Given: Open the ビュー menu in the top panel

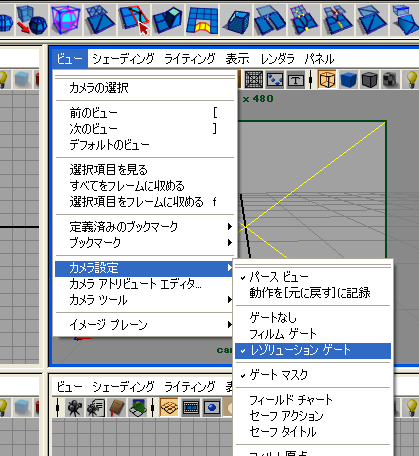Looking at the screenshot, I should [x=70, y=59].
